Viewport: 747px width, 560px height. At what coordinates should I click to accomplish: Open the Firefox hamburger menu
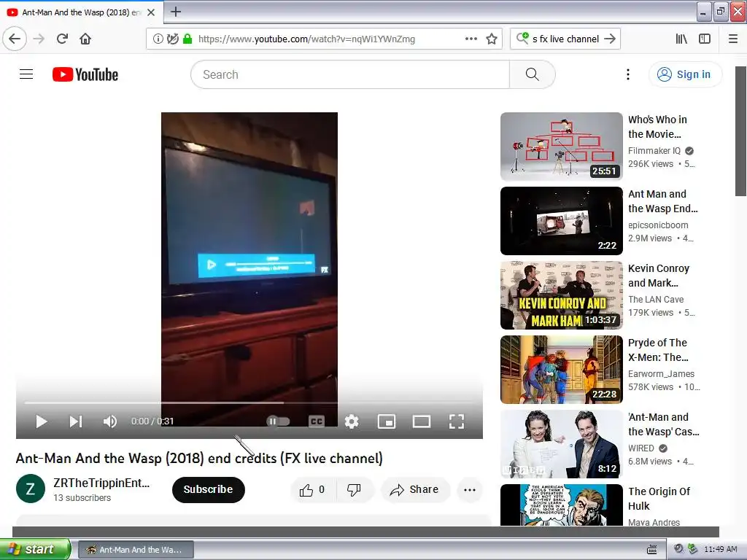tap(733, 39)
